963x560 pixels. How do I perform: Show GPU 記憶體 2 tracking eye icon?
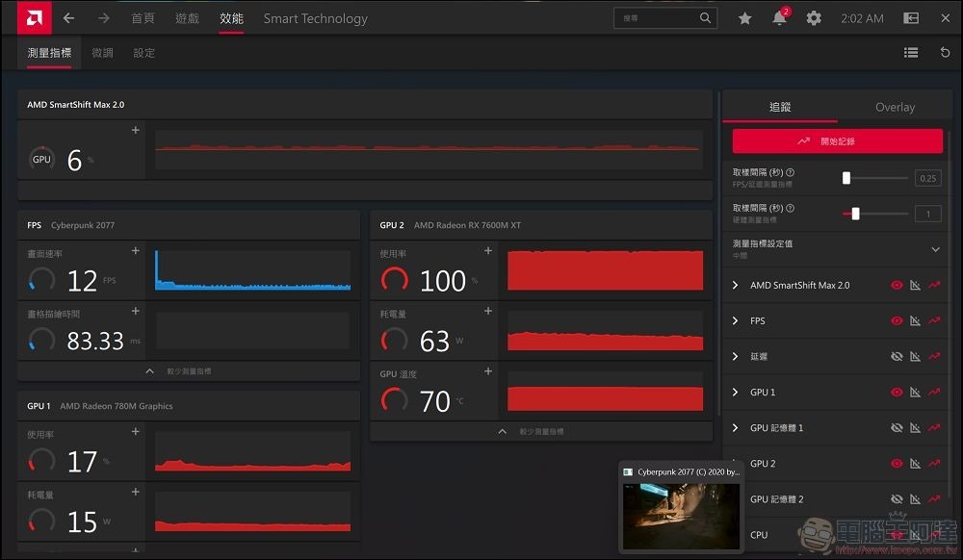[x=897, y=498]
